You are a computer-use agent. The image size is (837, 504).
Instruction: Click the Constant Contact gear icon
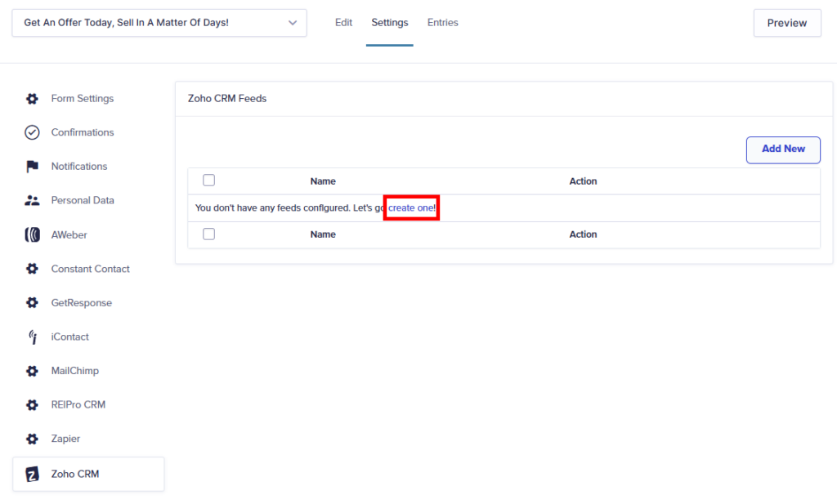(x=32, y=269)
